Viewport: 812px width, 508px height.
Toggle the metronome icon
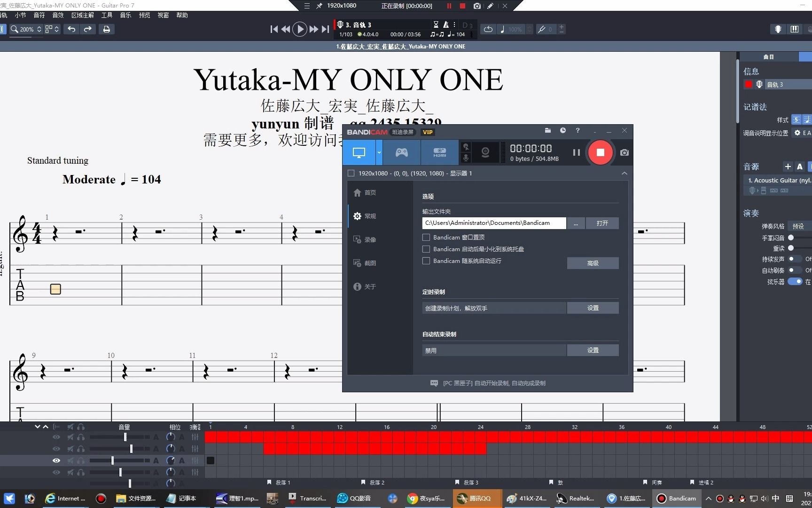click(446, 24)
